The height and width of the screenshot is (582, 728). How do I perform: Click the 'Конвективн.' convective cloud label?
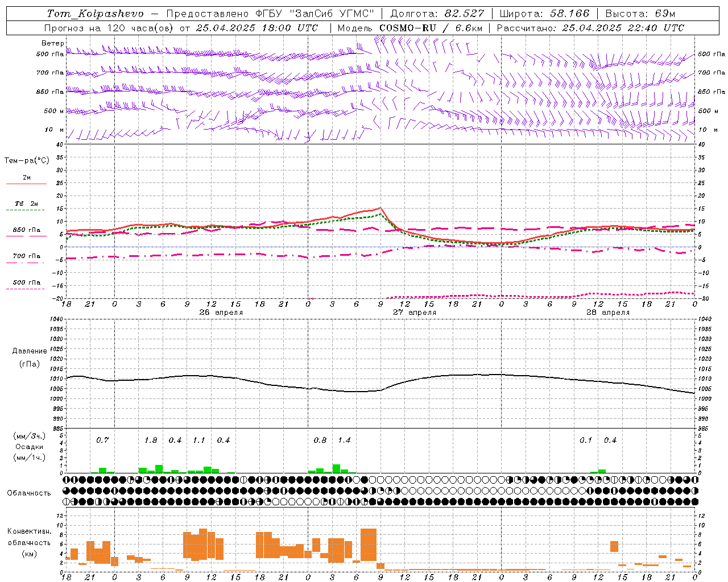click(29, 531)
